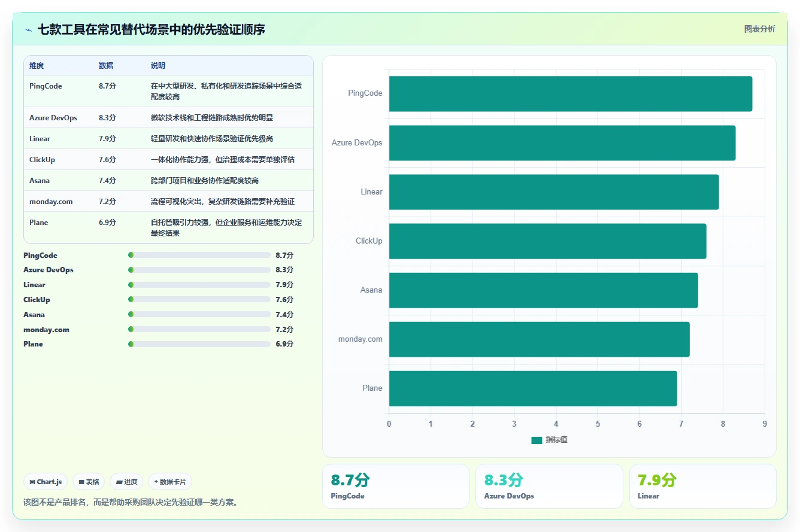Image resolution: width=800 pixels, height=532 pixels.
Task: Click the PingCode progress bar
Action: coord(199,255)
